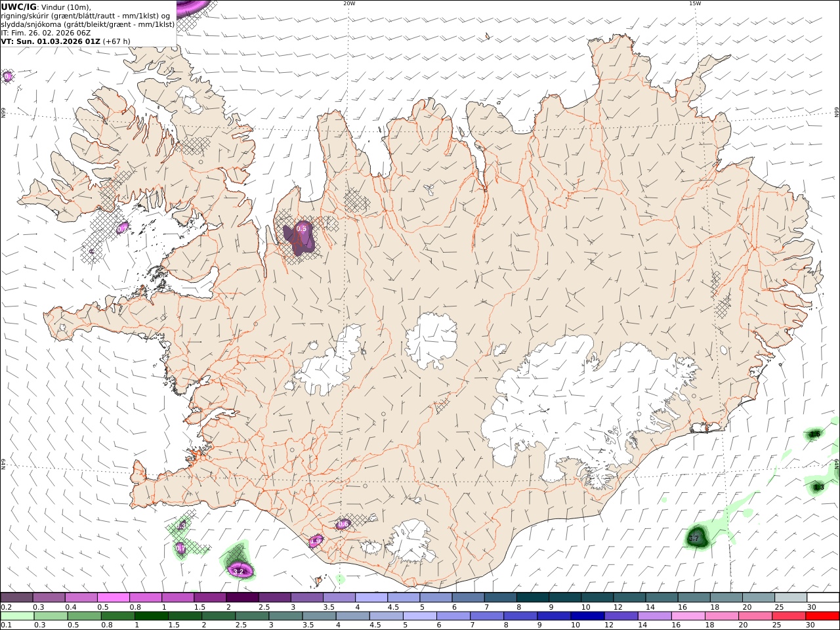Viewport: 840px width, 630px height.
Task: Click the 1.3 precipitation value near the east edge
Action: 818,487
